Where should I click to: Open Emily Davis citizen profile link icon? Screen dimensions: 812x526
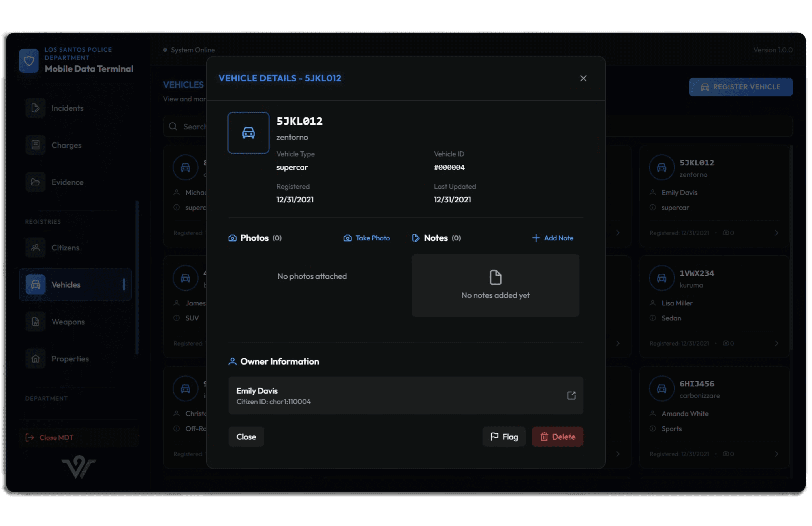pyautogui.click(x=571, y=395)
